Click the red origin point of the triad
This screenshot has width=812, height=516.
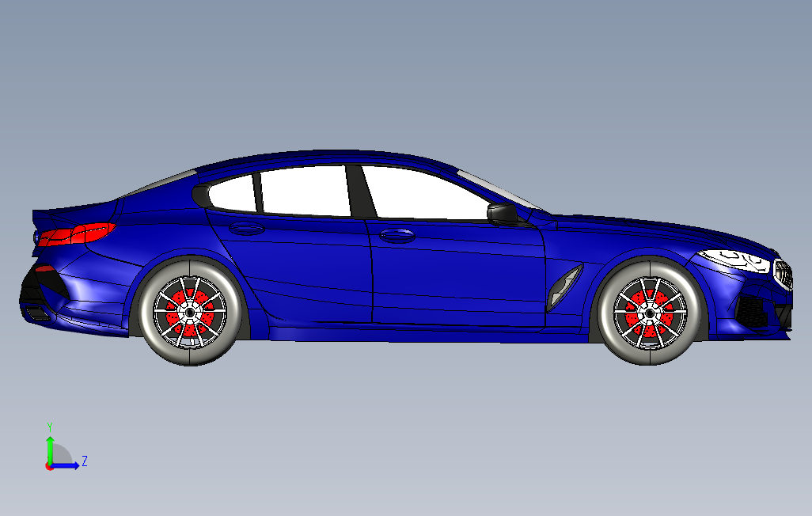[x=49, y=467]
